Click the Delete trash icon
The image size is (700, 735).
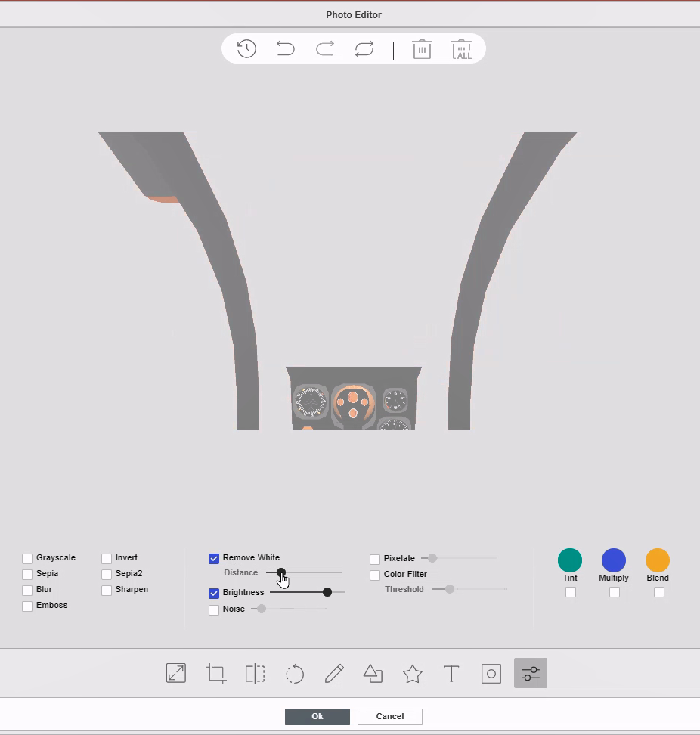pos(422,48)
